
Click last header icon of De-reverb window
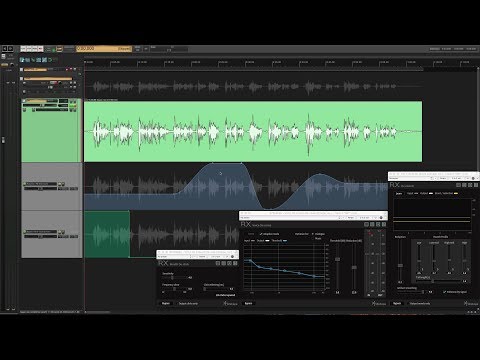click(476, 185)
